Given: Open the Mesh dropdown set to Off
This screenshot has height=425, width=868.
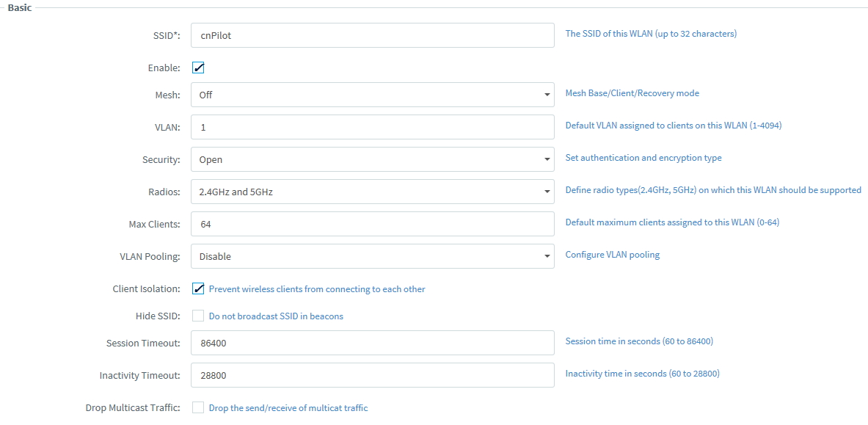Looking at the screenshot, I should point(372,95).
